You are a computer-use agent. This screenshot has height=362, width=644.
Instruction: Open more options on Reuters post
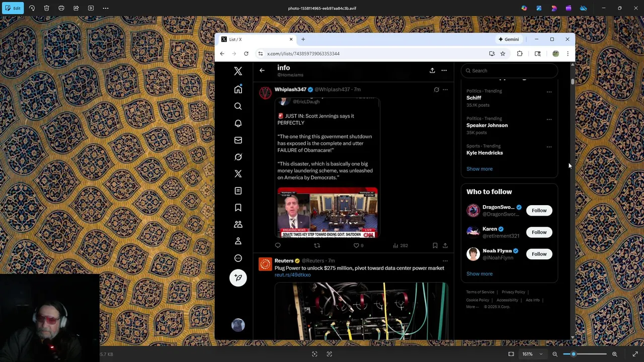click(445, 261)
